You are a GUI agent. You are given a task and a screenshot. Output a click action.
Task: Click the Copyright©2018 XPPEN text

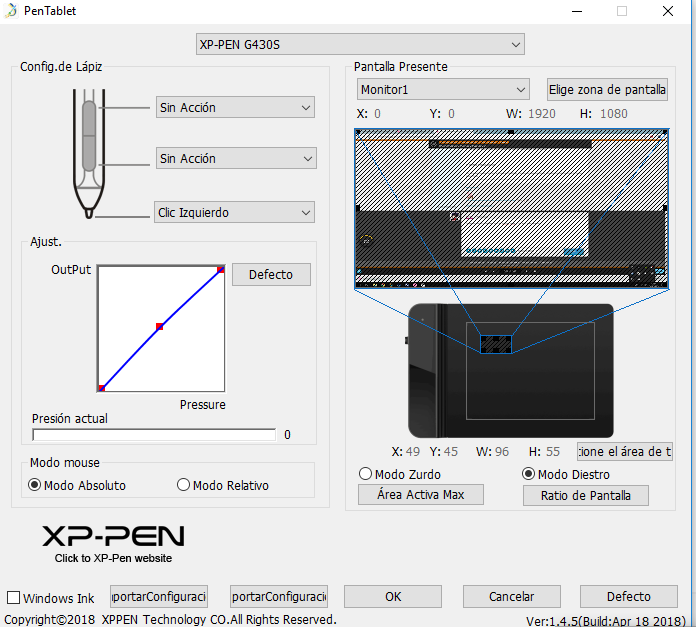pyautogui.click(x=170, y=619)
